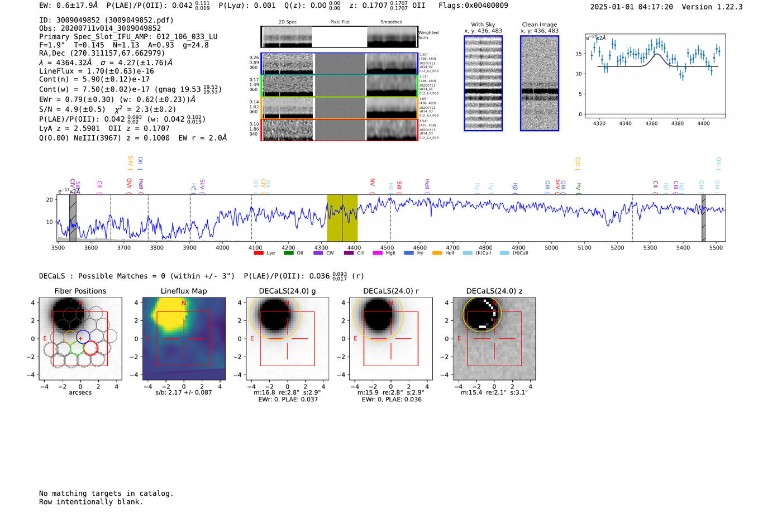The height and width of the screenshot is (532, 782).
Task: Click the hatched band near 5460 Å
Action: click(704, 218)
